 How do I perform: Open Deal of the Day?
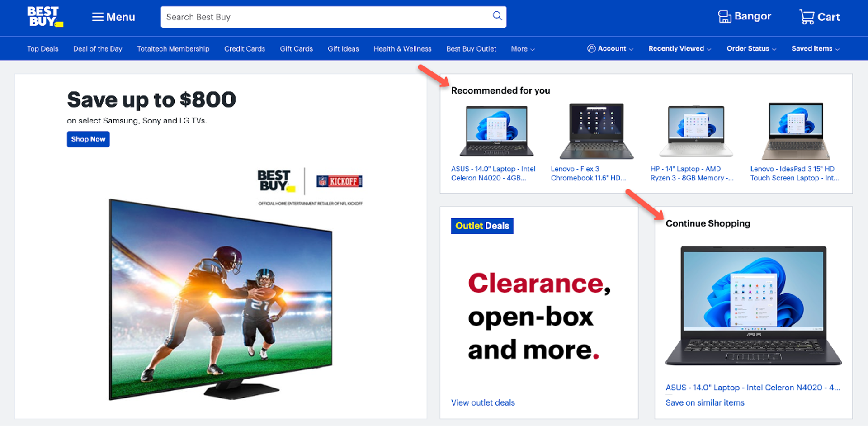98,49
